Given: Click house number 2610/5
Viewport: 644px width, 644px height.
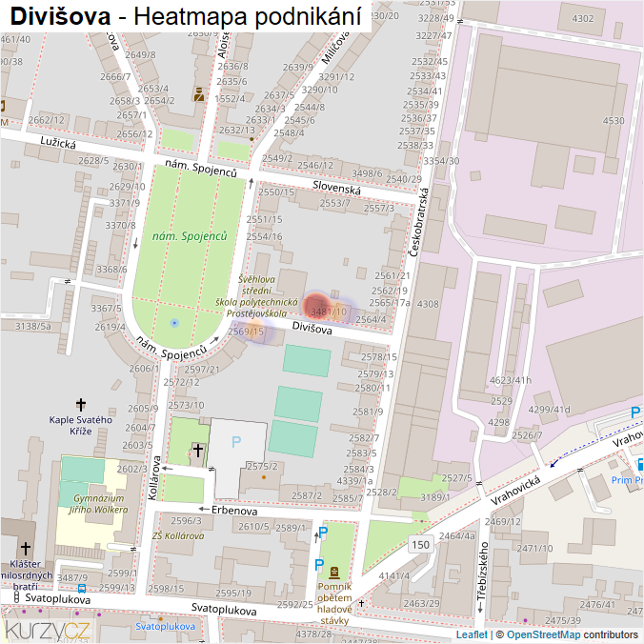Looking at the screenshot, I should click(253, 526).
